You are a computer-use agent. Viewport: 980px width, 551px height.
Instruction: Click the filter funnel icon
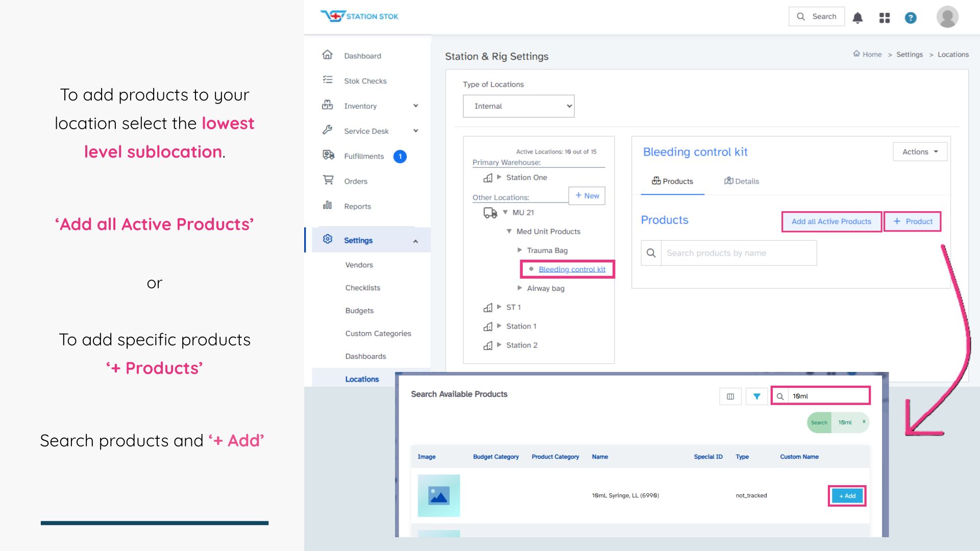(x=757, y=396)
